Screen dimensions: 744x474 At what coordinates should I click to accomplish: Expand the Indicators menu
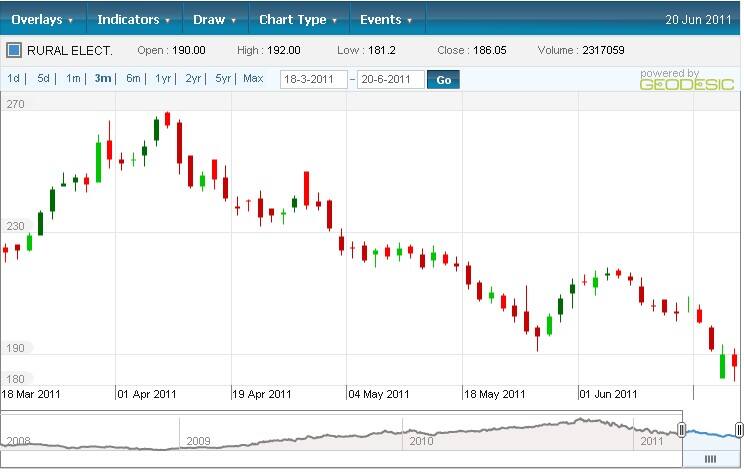133,20
